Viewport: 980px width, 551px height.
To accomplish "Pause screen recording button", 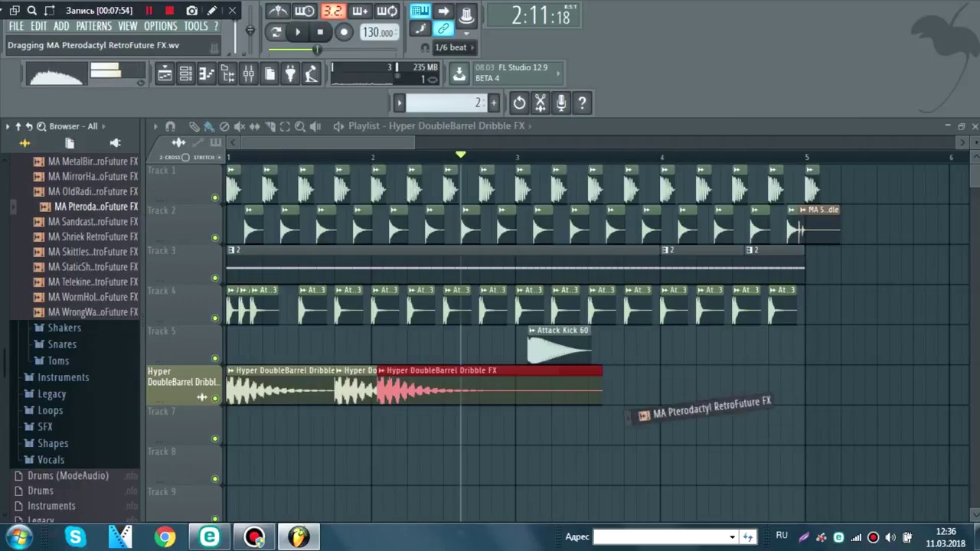I will click(x=149, y=11).
